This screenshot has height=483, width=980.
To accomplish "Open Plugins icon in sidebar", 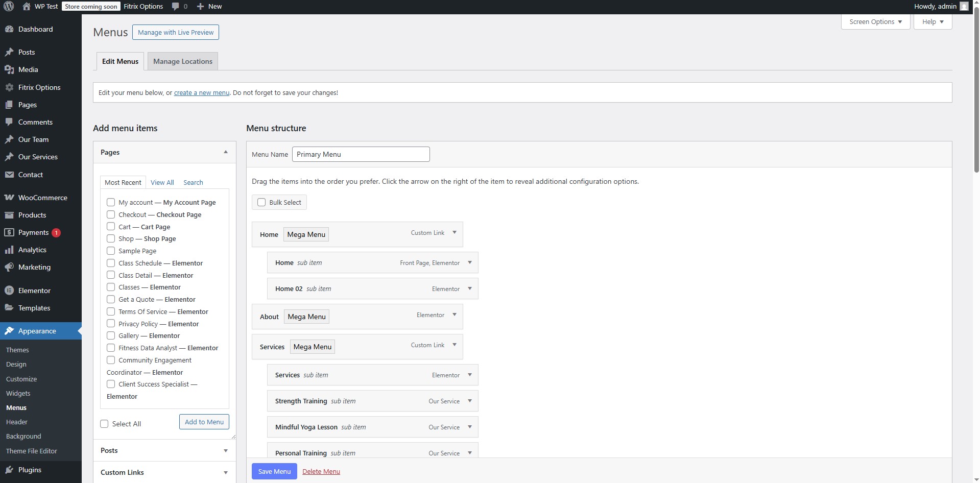I will coord(9,470).
